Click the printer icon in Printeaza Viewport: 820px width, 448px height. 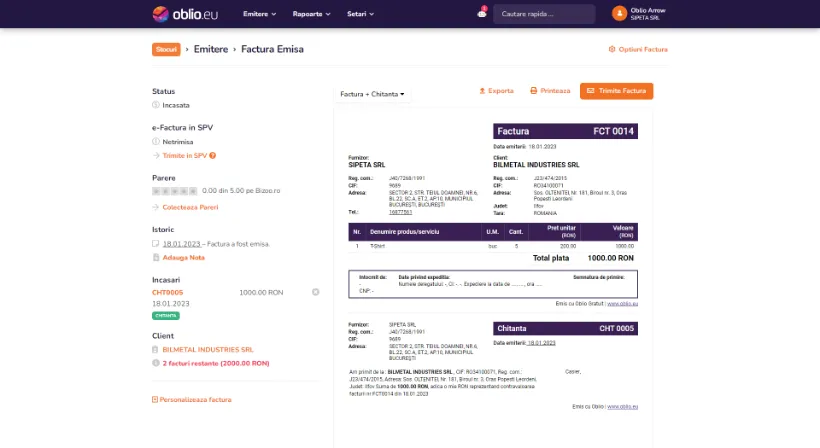(533, 91)
